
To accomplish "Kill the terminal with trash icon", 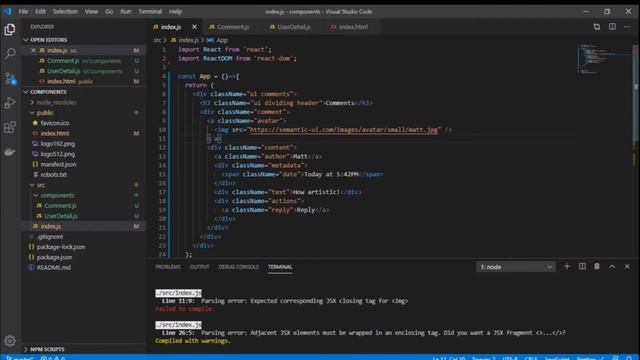I will [x=597, y=267].
